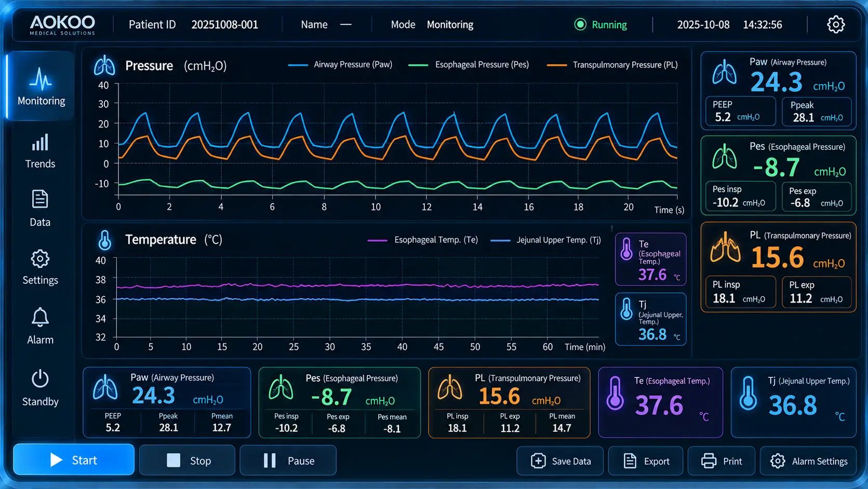
Task: Click the purple thermometer icon in the small Te card
Action: click(x=626, y=249)
